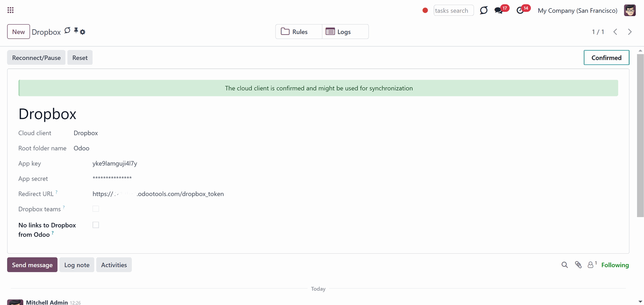Click the 1 / 1 pager counter
The width and height of the screenshot is (644, 305).
[x=598, y=32]
